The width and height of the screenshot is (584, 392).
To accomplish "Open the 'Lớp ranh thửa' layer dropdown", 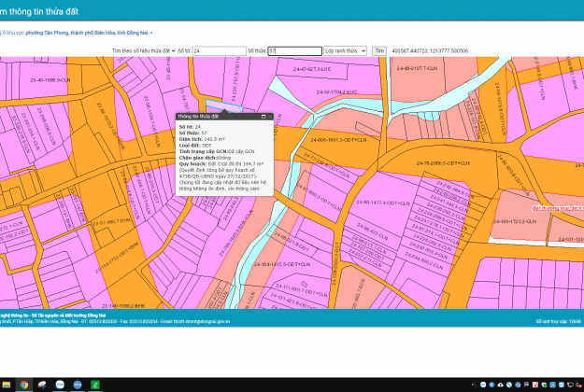I will (344, 50).
